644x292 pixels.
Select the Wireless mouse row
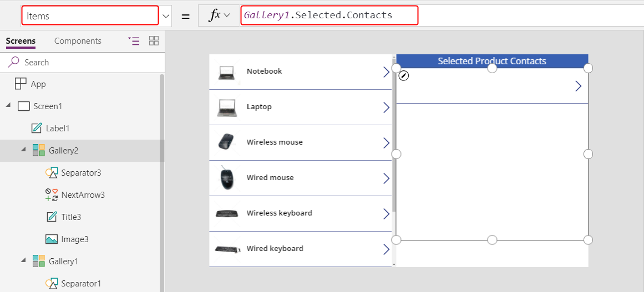pyautogui.click(x=301, y=143)
